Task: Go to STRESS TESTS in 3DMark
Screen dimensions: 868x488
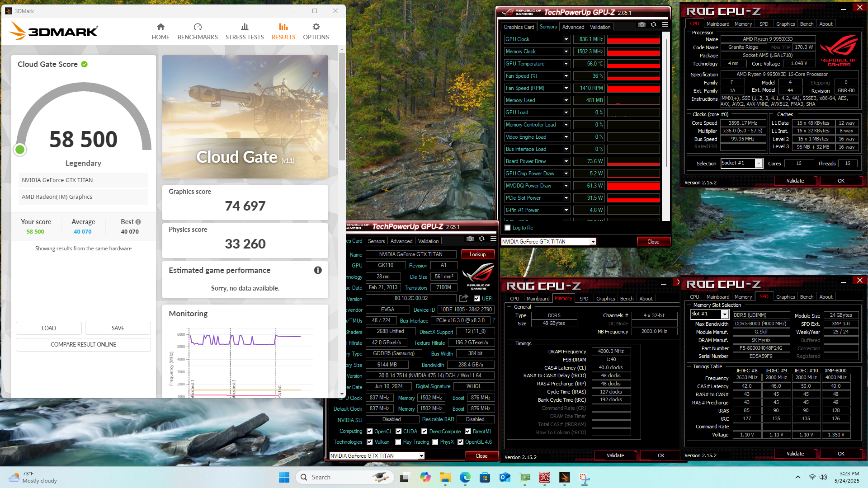Action: 245,32
